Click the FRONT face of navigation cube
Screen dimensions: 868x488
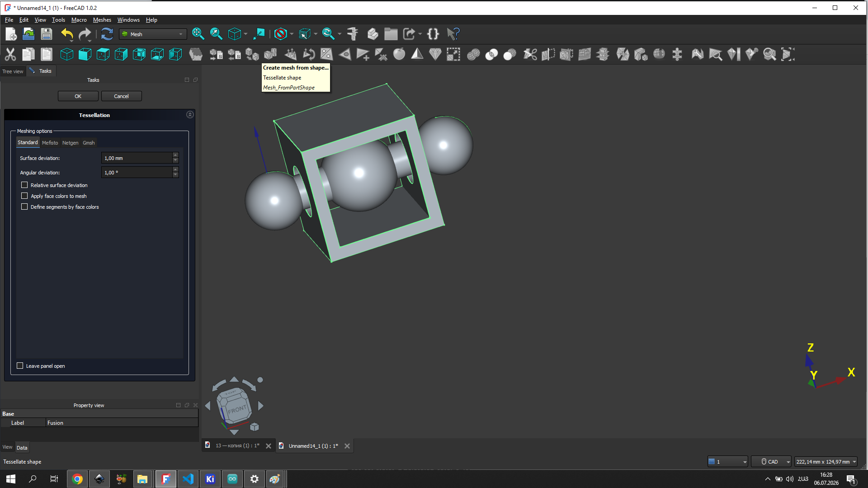pyautogui.click(x=237, y=409)
